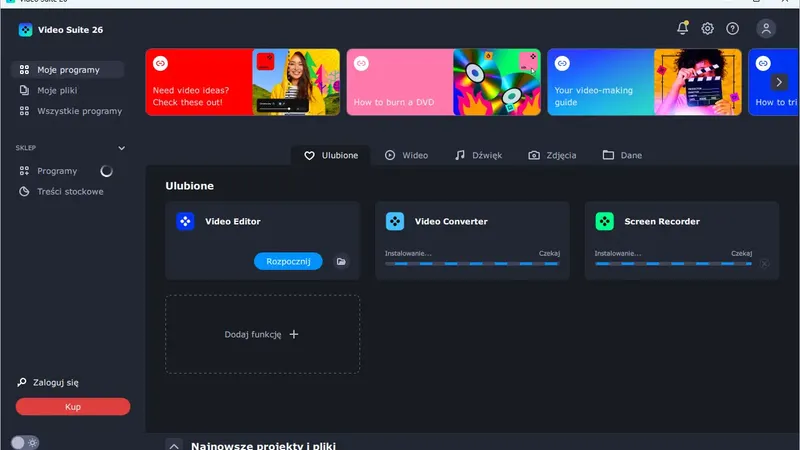Switch to the Dźwięk tab
Image resolution: width=800 pixels, height=450 pixels.
(x=478, y=155)
